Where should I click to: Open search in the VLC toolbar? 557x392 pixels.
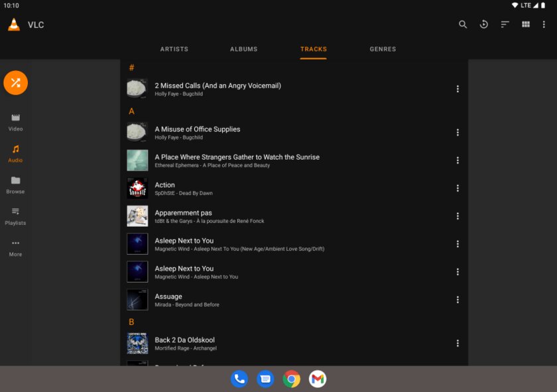pos(463,25)
